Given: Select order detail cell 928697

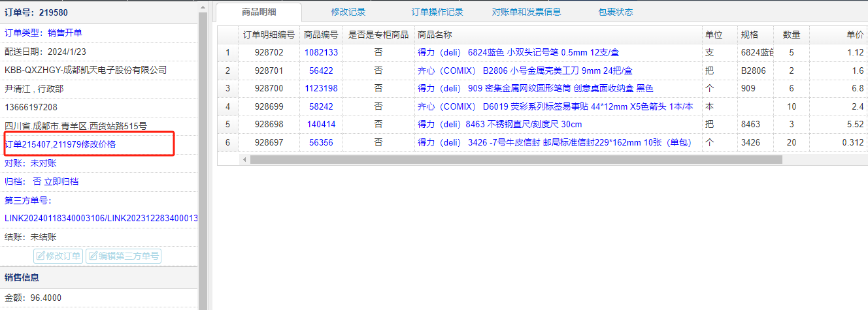Looking at the screenshot, I should [x=269, y=142].
